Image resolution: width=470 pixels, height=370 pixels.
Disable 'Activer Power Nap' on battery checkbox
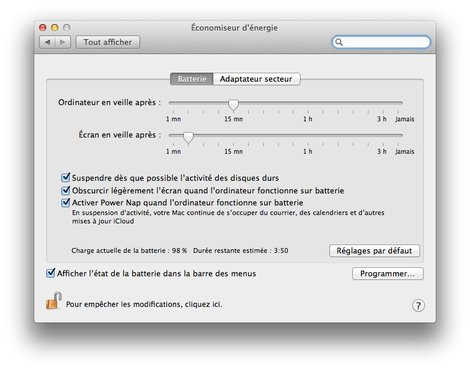point(66,202)
